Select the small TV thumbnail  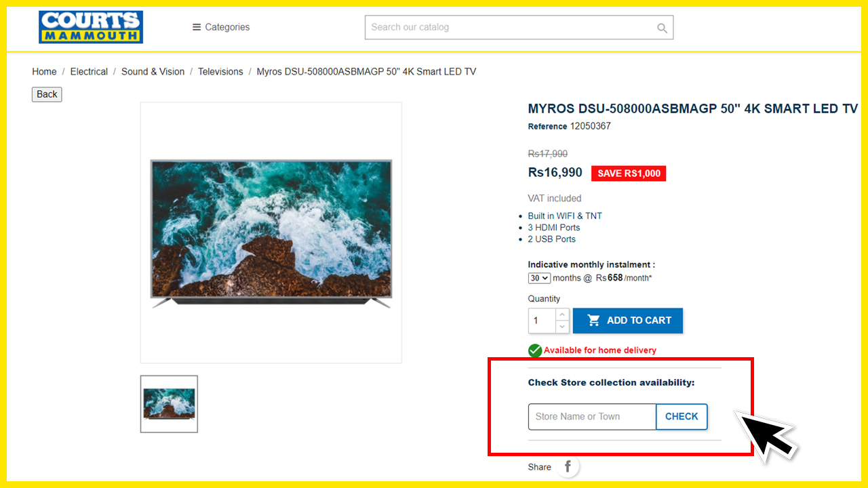pyautogui.click(x=169, y=404)
